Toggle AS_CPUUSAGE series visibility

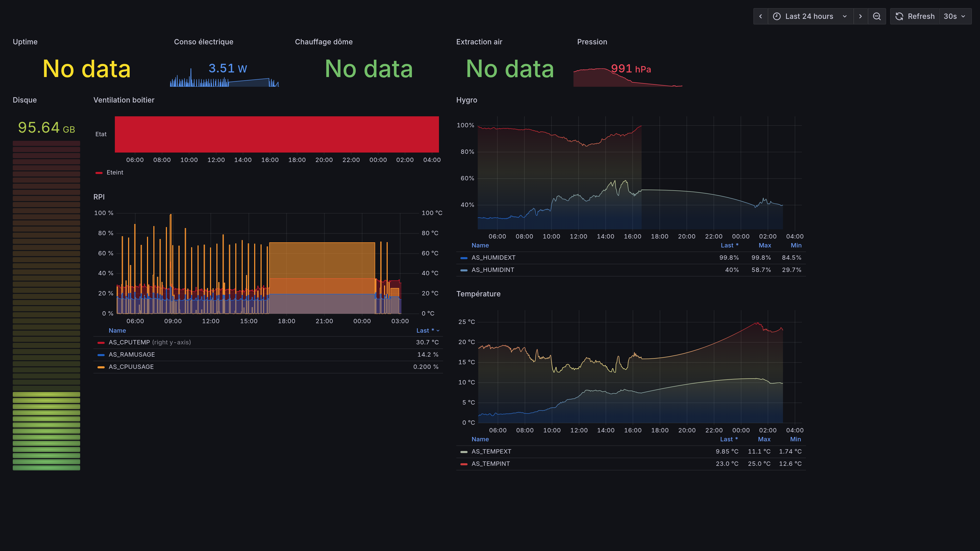tap(131, 367)
